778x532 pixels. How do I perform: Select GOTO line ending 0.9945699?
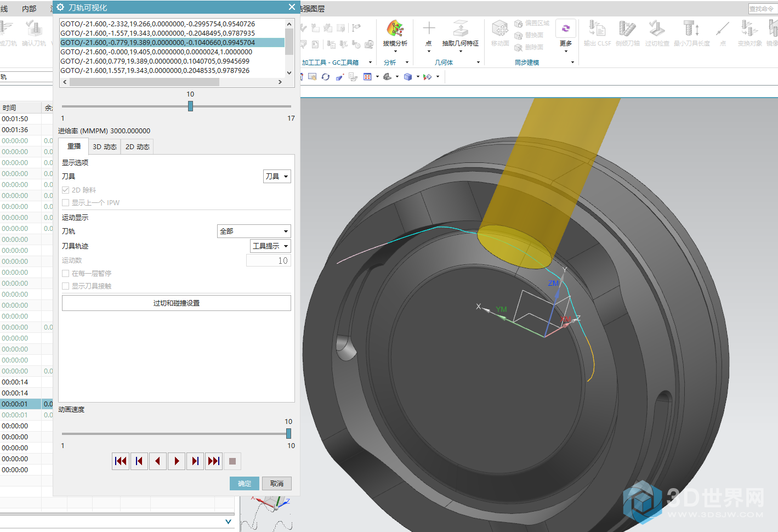tap(172, 61)
